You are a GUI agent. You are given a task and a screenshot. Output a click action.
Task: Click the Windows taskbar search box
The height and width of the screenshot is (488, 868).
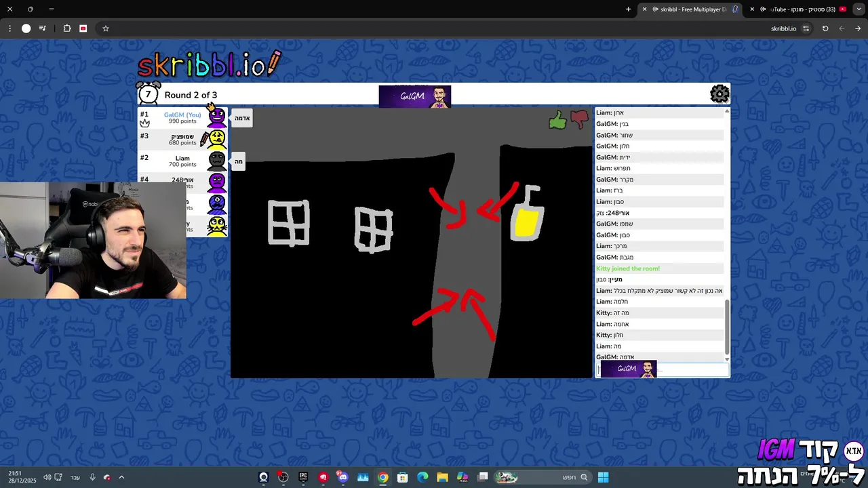[x=541, y=477]
